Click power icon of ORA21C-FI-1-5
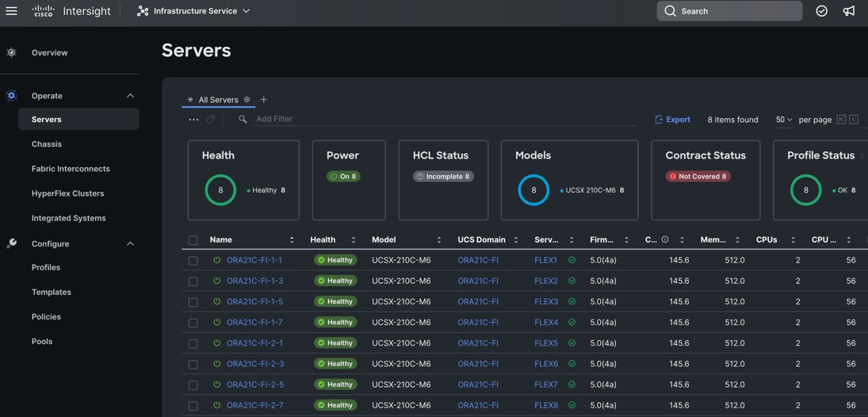This screenshot has width=868, height=417. pos(217,301)
